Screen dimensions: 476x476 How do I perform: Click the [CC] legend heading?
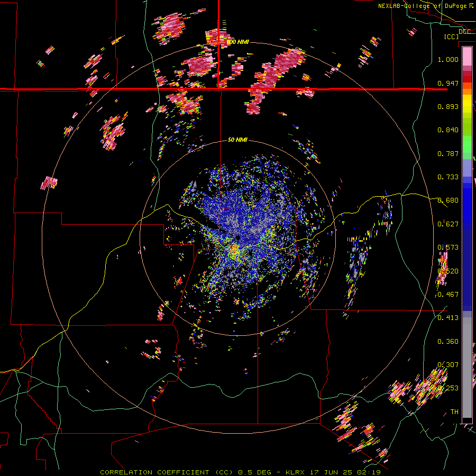click(452, 36)
